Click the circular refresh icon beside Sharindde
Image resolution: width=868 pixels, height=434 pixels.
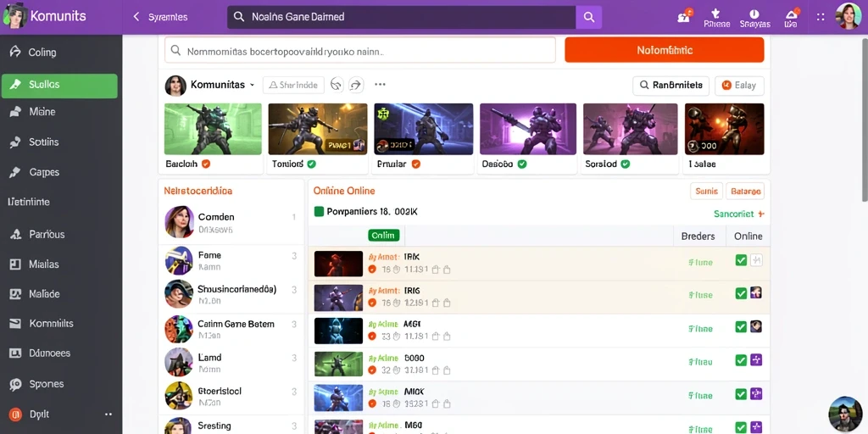click(337, 85)
